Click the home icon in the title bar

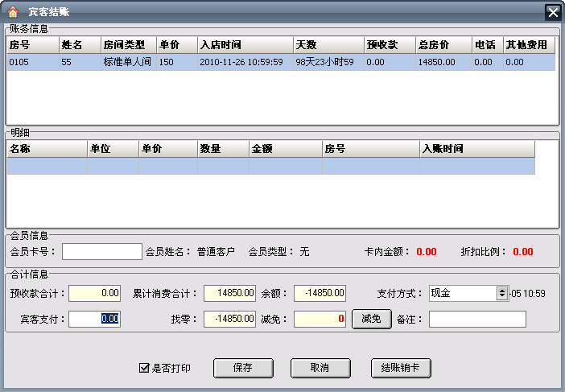(x=13, y=12)
